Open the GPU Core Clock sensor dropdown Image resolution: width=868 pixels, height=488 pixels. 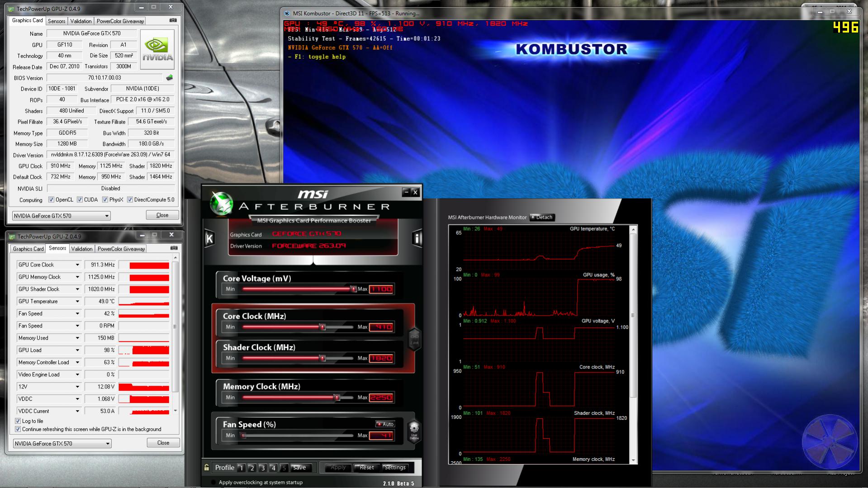click(x=77, y=265)
